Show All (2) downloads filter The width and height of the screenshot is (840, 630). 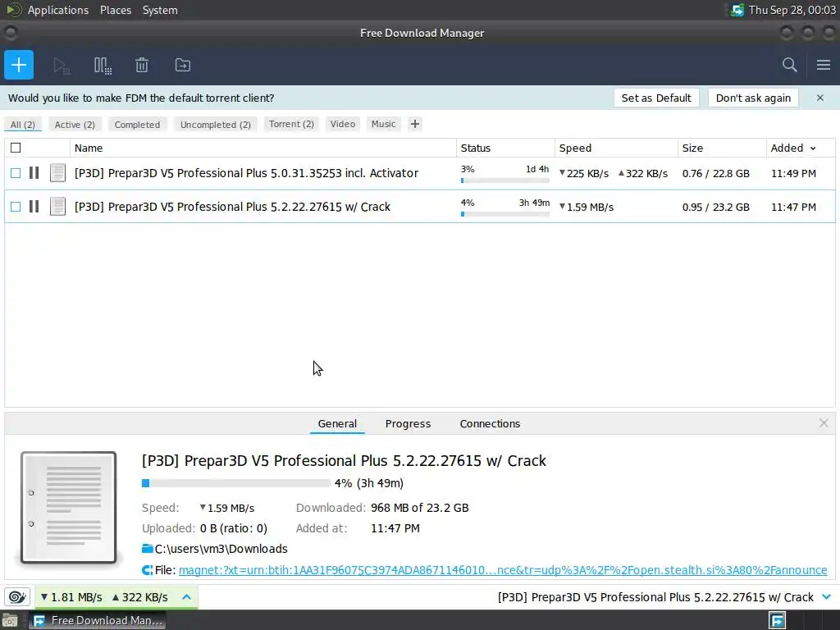coord(22,125)
